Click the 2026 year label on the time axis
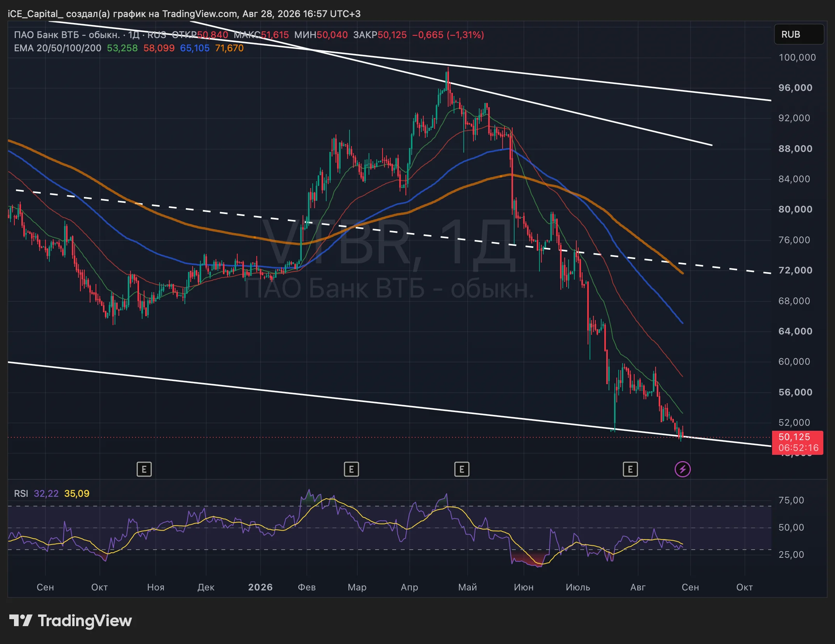 pos(260,587)
